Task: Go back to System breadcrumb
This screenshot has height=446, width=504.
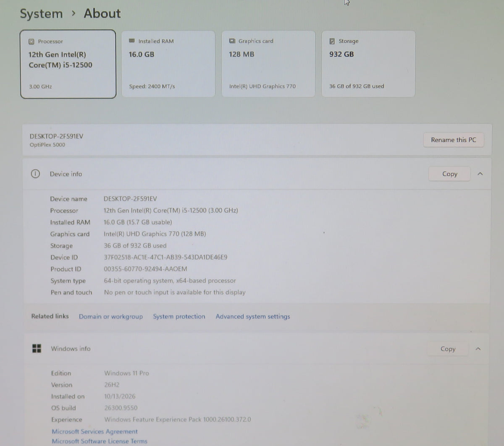Action: coord(41,14)
